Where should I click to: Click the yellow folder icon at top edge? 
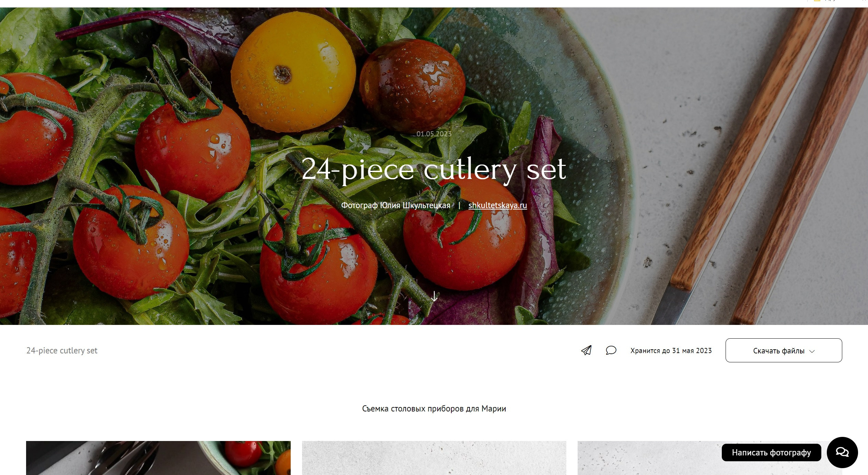pyautogui.click(x=817, y=1)
